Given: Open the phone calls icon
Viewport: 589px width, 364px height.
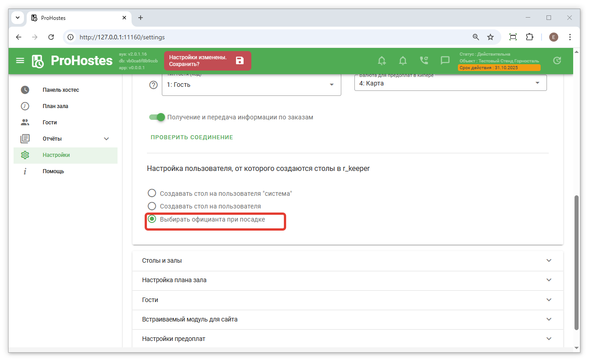Looking at the screenshot, I should click(424, 61).
